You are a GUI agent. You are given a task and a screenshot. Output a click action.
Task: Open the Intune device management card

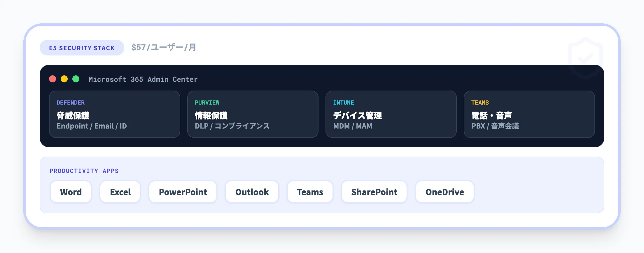pyautogui.click(x=391, y=114)
